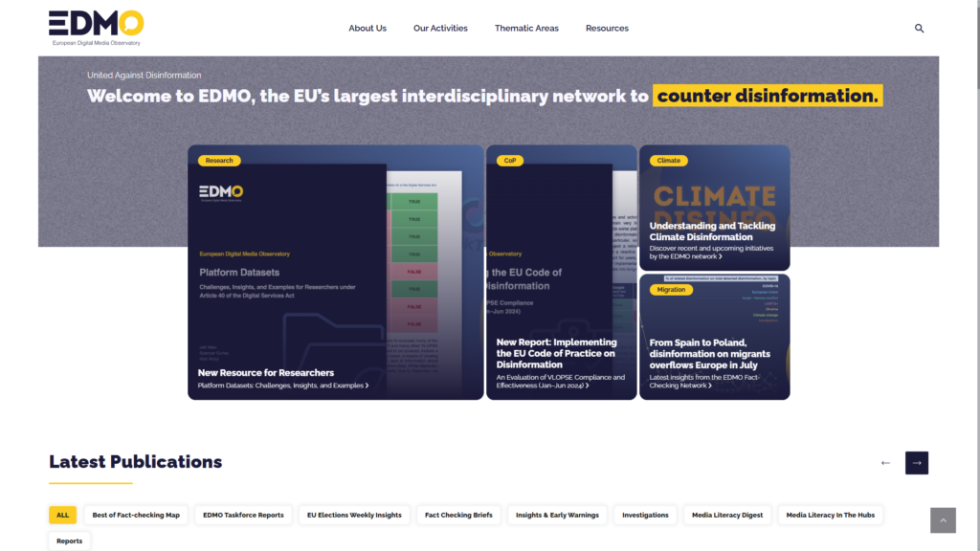Select the ALL publications filter
980x551 pixels.
[62, 515]
